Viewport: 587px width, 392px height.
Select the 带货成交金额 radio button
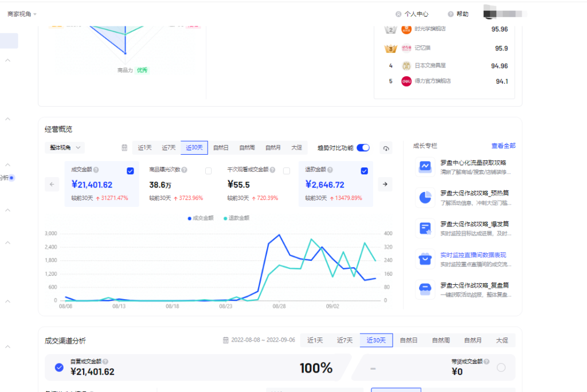[501, 368]
